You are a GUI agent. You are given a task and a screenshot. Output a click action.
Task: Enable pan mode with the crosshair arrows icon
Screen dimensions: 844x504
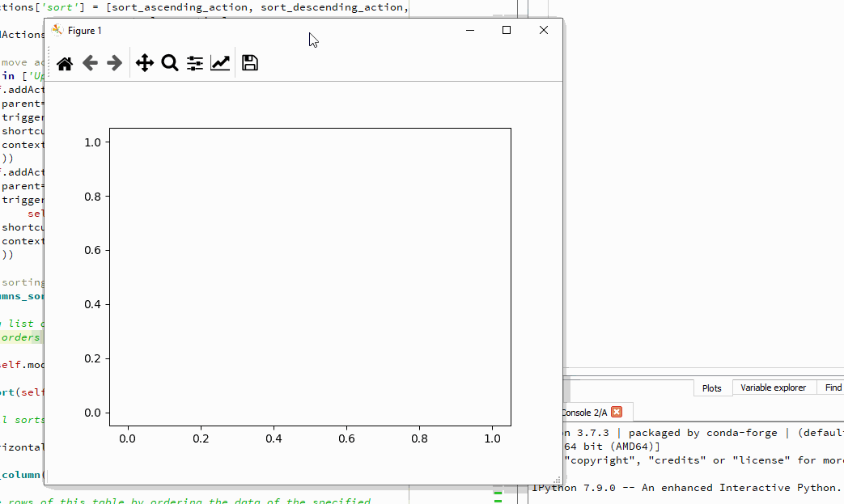point(145,62)
